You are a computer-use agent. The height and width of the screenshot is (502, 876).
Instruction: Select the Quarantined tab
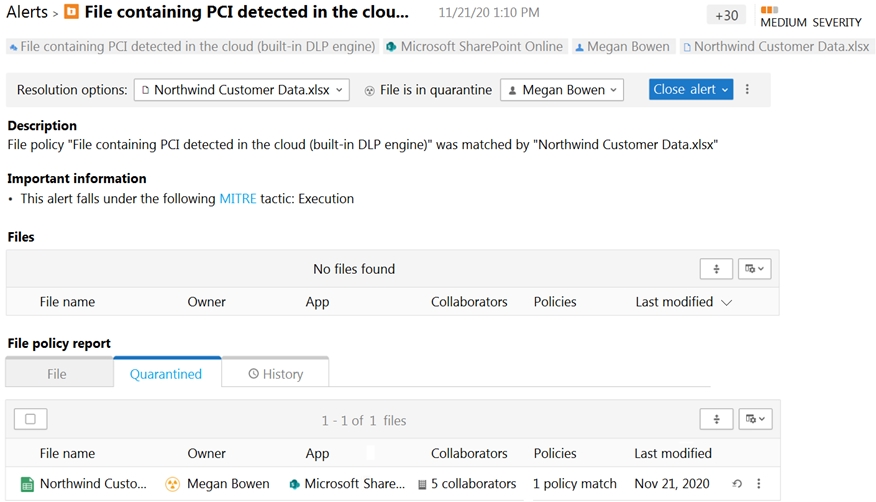(166, 374)
